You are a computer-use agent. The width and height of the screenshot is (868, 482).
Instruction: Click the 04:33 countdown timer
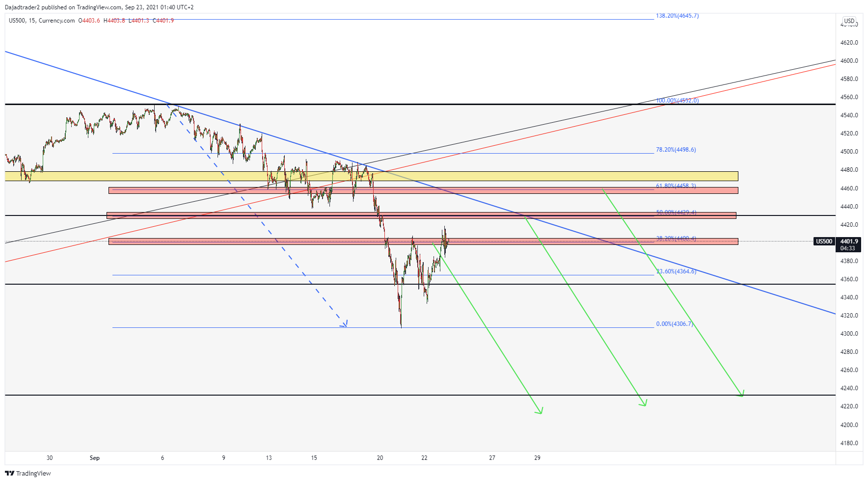coord(847,248)
